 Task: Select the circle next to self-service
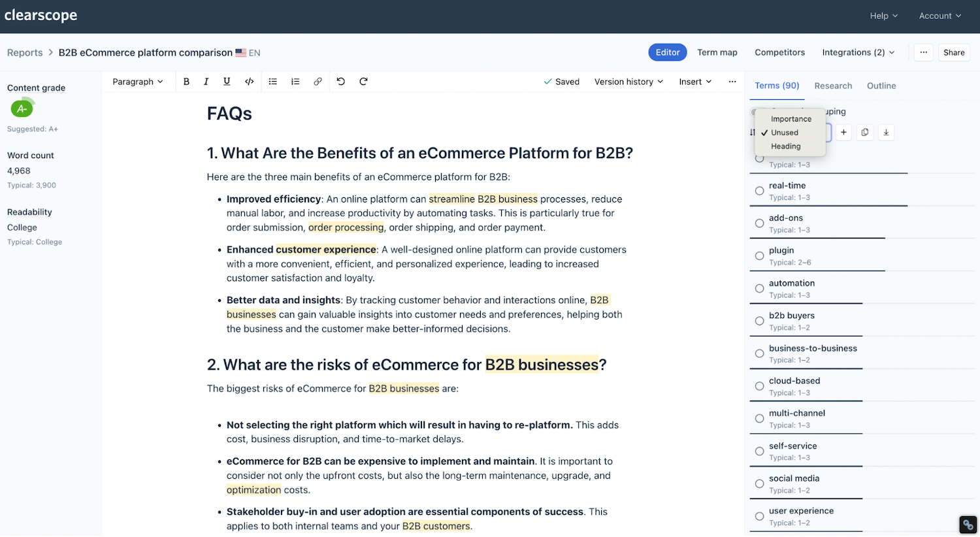coord(759,451)
